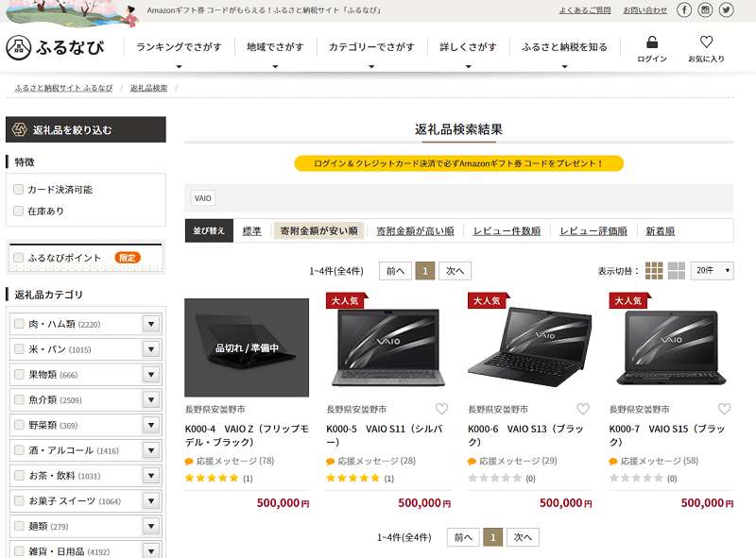Check 在庫あり filter
Screen dimensions: 756x558
(x=18, y=211)
